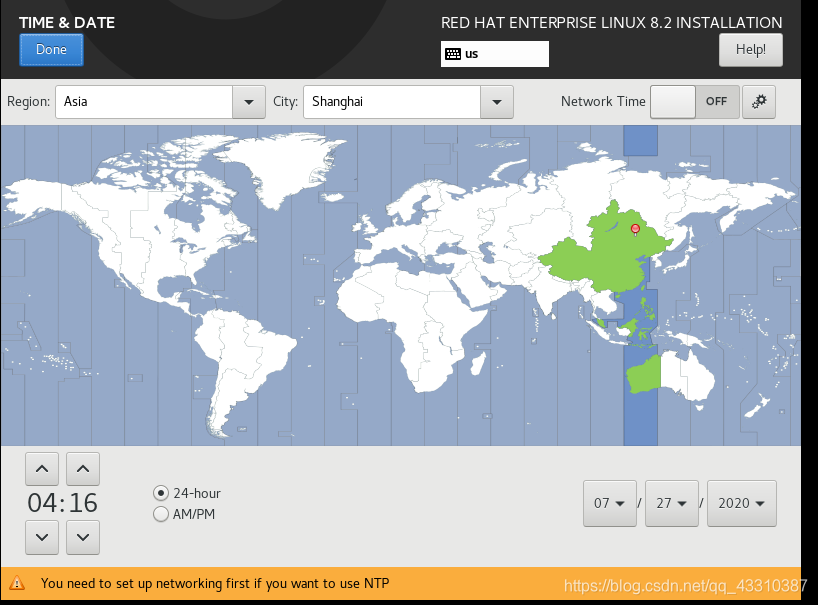Click the us keyboard layout indicator
Image resolution: width=818 pixels, height=605 pixels.
coord(495,54)
